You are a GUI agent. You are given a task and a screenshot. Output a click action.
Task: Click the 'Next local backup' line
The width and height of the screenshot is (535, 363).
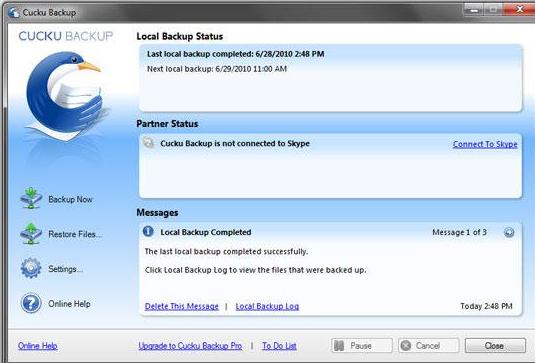[x=217, y=69]
